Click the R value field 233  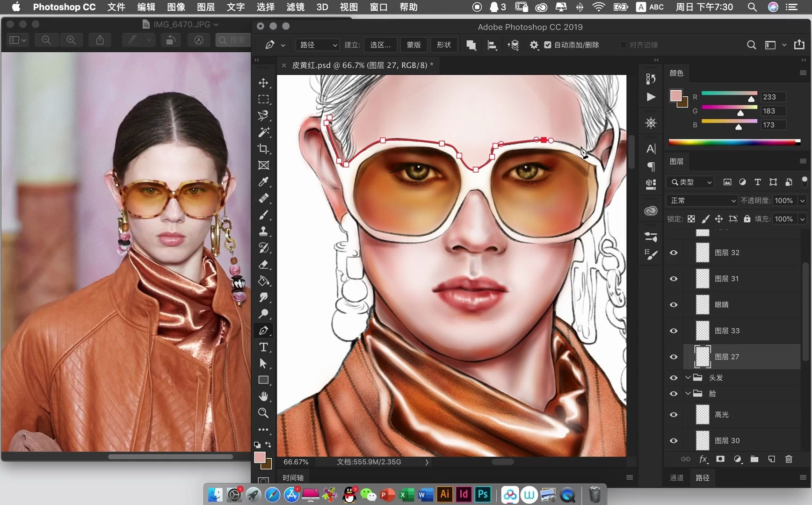click(x=773, y=97)
